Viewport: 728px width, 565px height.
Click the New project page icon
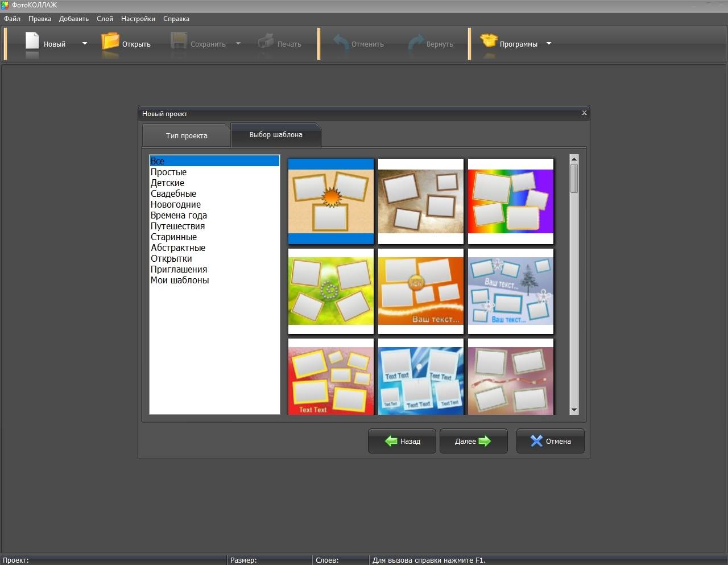click(x=32, y=41)
